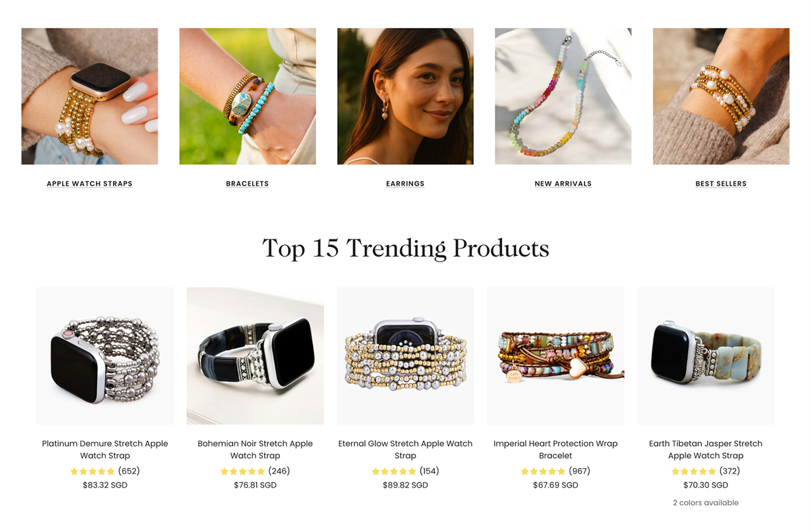Open the Bracelets category image

[247, 96]
